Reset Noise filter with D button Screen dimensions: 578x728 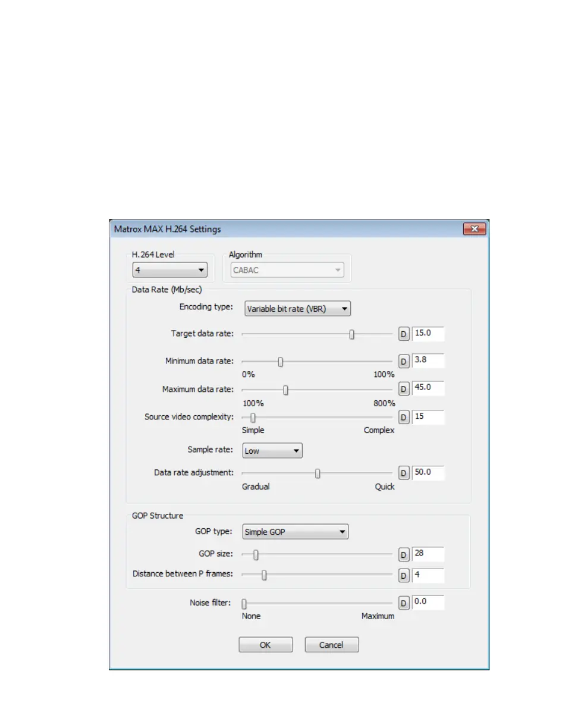(x=403, y=603)
